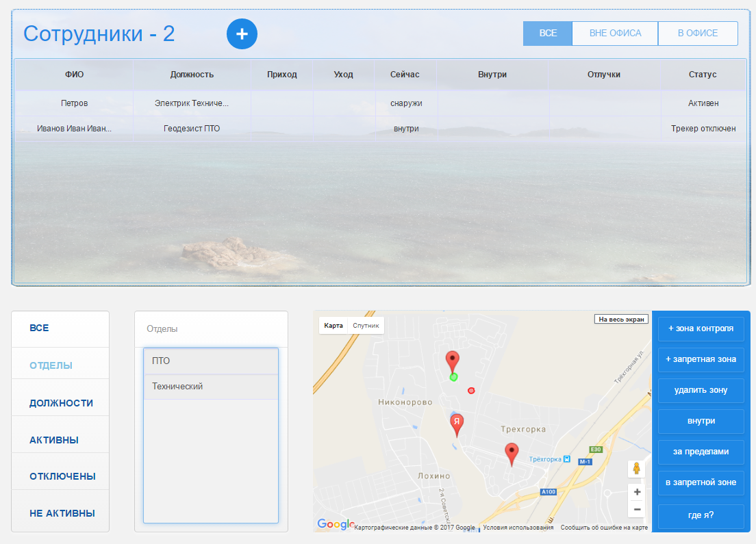Click Сотрудники - 2 heading
756x544 pixels.
point(99,34)
